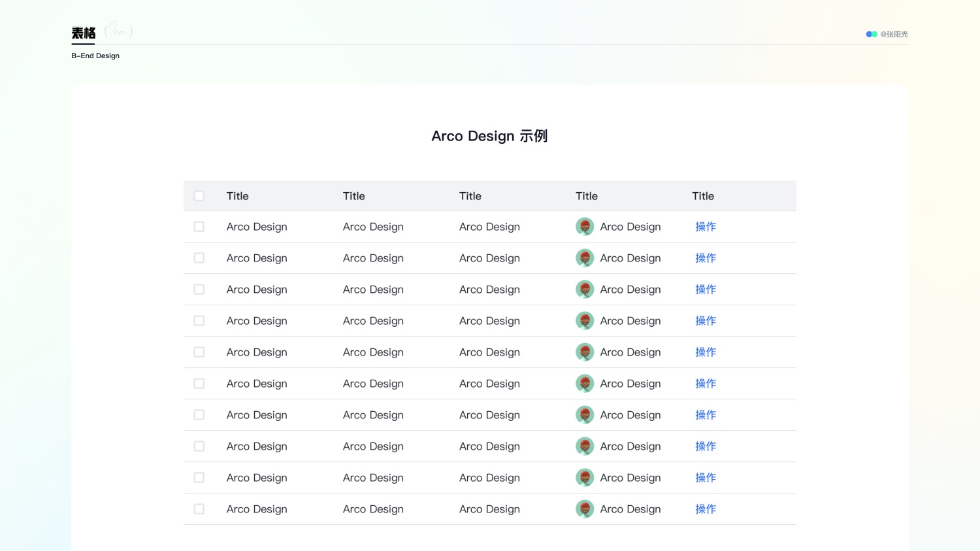Click the avatar icon in the third table row
The height and width of the screenshot is (551, 980).
tap(585, 290)
